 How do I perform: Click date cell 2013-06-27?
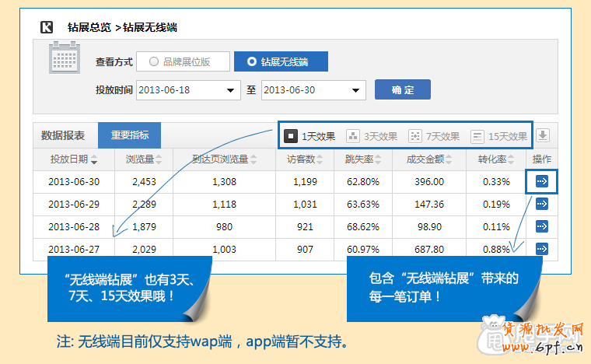point(74,249)
